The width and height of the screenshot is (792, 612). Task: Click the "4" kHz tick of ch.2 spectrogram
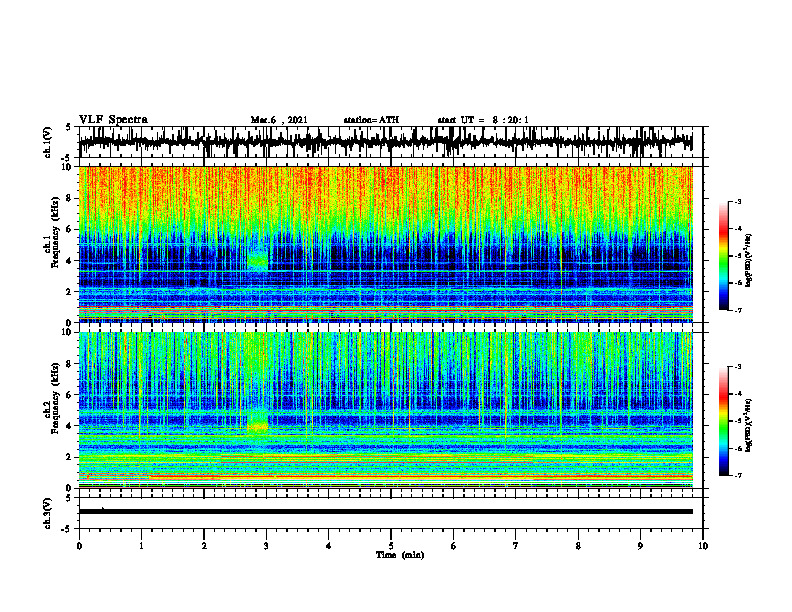click(x=69, y=426)
